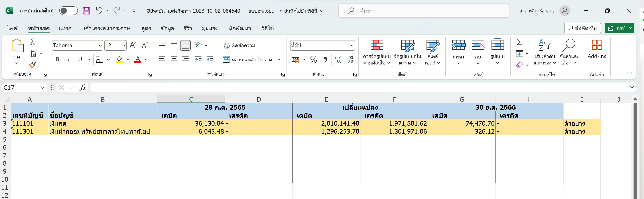Image resolution: width=644 pixels, height=199 pixels.
Task: Open the สูตร ribbon tab
Action: point(146,28)
